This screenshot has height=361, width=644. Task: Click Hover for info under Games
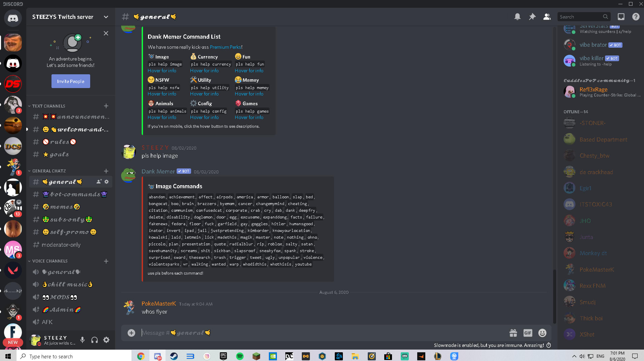click(x=249, y=117)
